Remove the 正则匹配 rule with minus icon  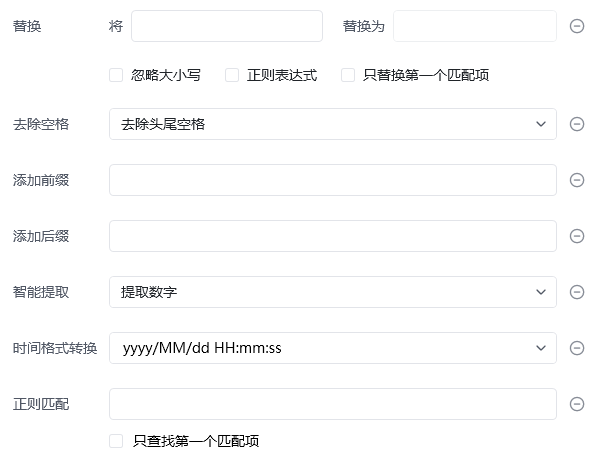(577, 404)
